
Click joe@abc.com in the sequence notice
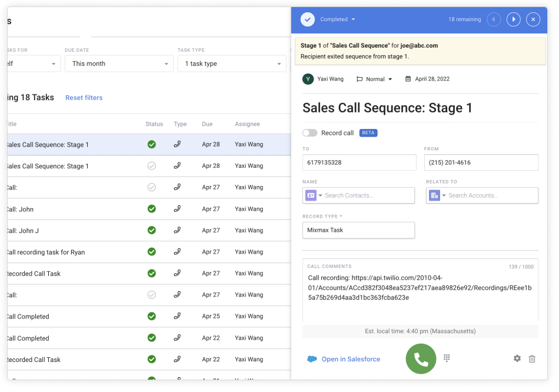419,46
